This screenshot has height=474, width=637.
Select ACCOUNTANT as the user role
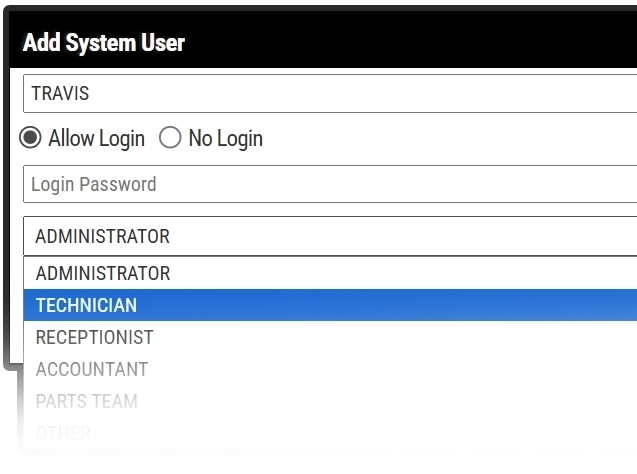(92, 369)
